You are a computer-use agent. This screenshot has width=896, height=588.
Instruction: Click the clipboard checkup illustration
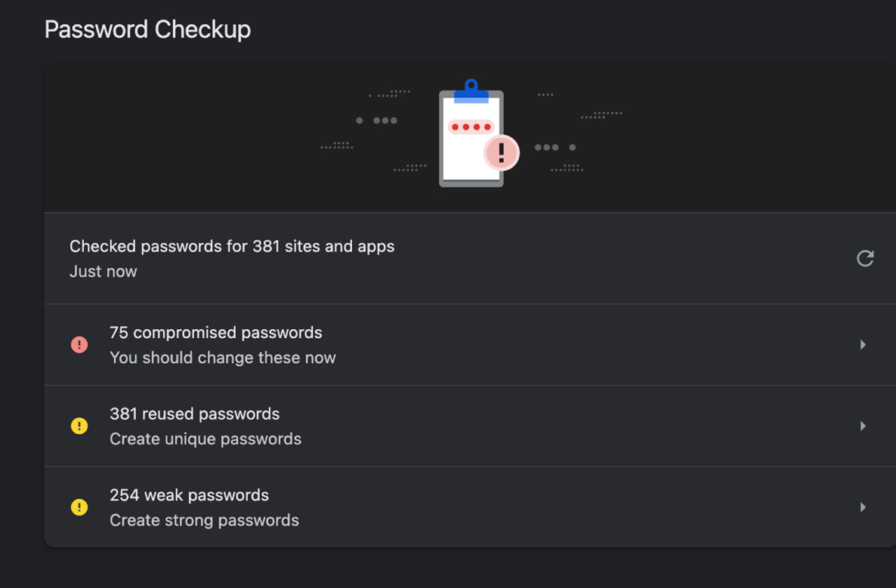(x=472, y=137)
